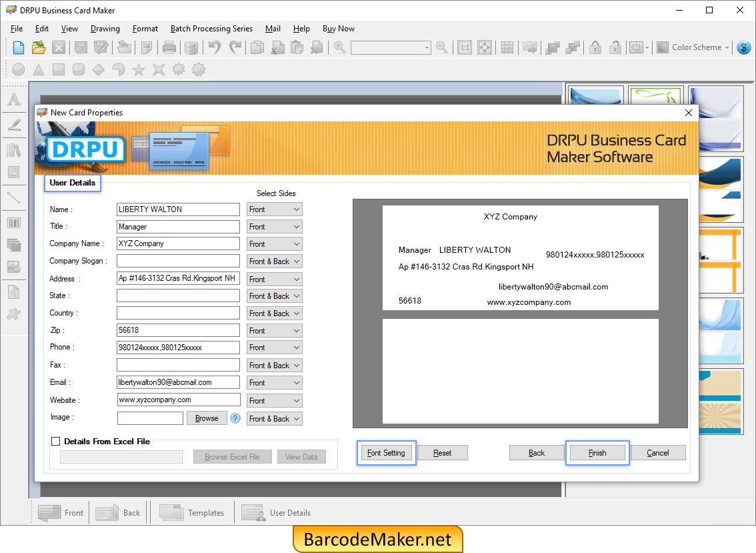Select the rounded rectangle shape tool
756x553 pixels.
(79, 69)
